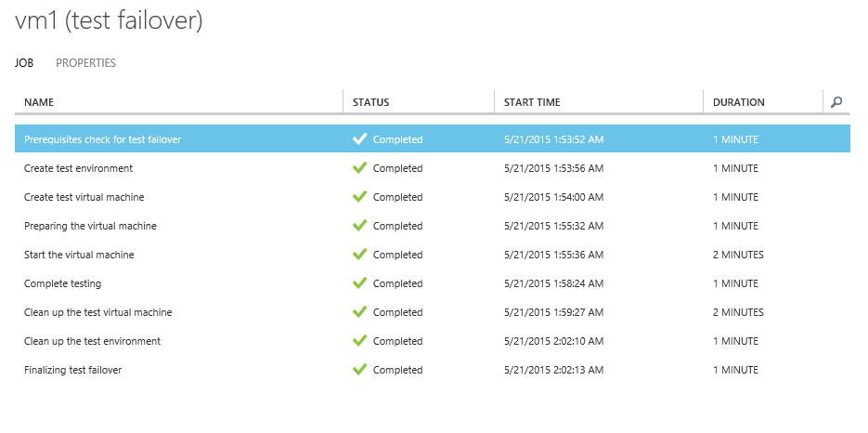Open the JOB tab
Screen dimensions: 868x433
coord(24,62)
